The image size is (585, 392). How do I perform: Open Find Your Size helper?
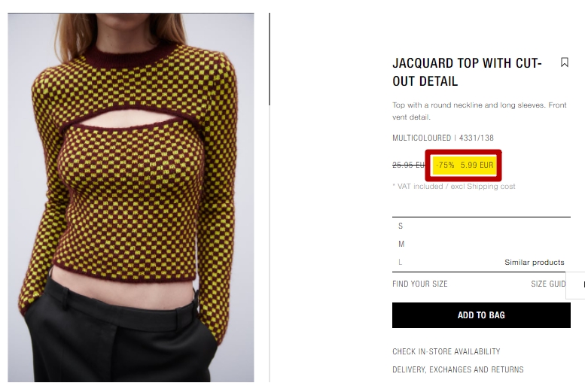[x=419, y=284]
